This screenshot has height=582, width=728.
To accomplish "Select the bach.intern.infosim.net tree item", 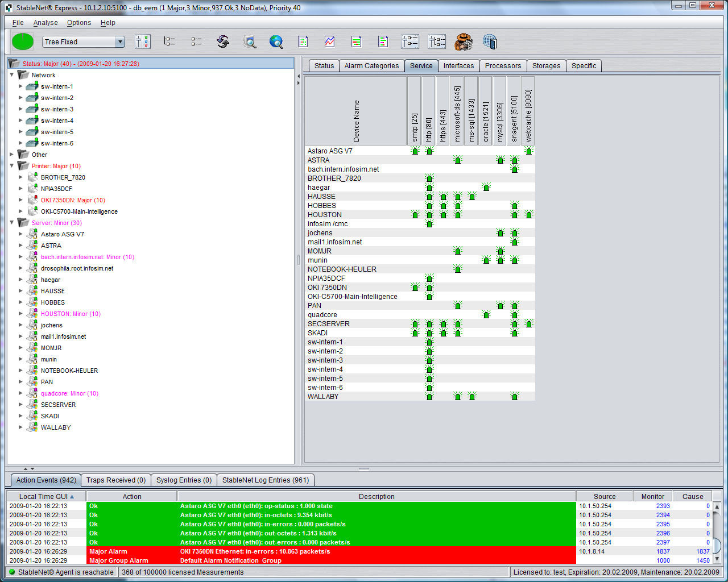I will (x=87, y=257).
